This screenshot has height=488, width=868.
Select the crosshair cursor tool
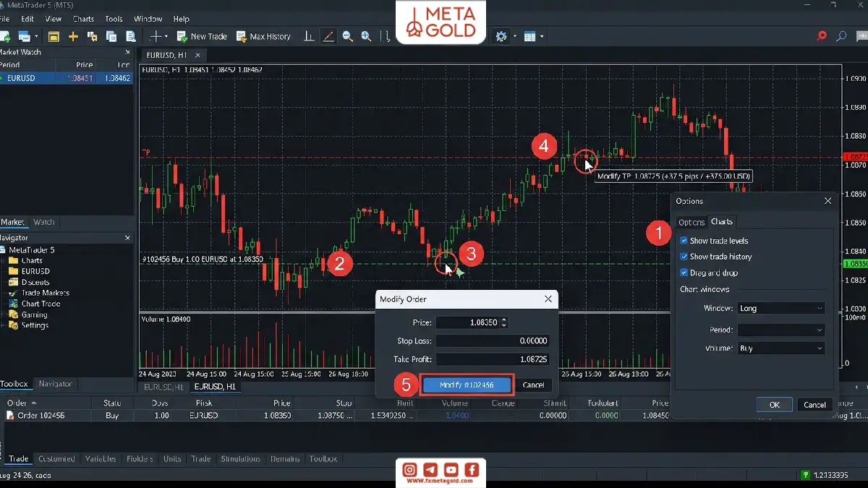(x=156, y=36)
